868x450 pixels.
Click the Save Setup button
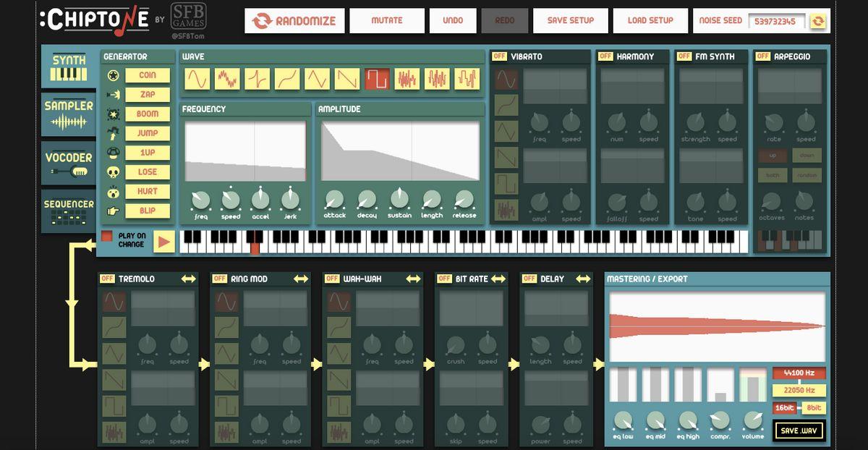tap(571, 21)
